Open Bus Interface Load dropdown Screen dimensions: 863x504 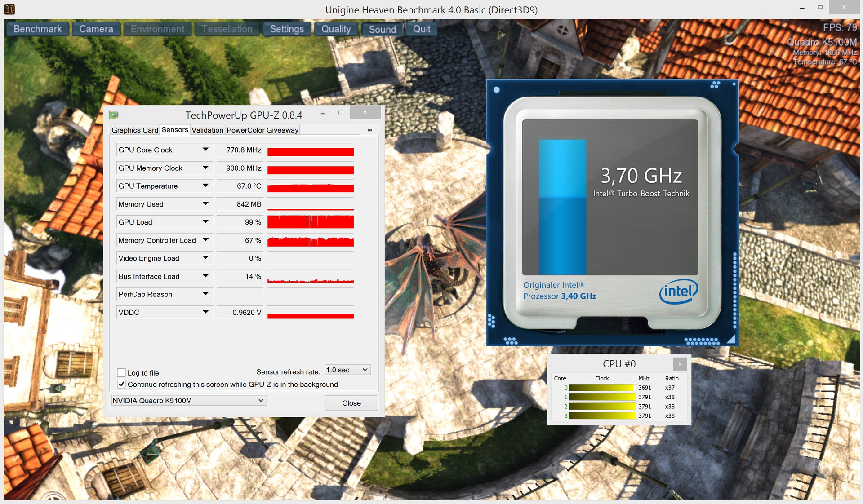pyautogui.click(x=205, y=276)
